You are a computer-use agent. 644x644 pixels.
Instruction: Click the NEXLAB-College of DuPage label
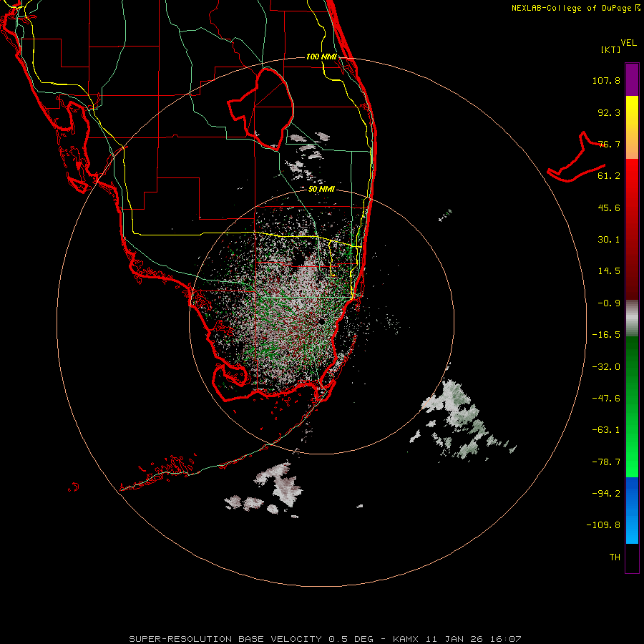point(576,8)
